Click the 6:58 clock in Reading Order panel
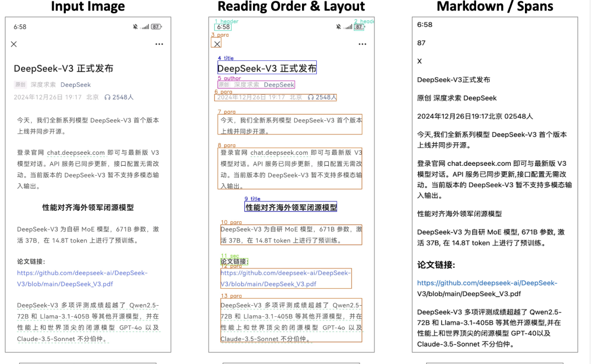The image size is (593, 364). click(x=223, y=27)
